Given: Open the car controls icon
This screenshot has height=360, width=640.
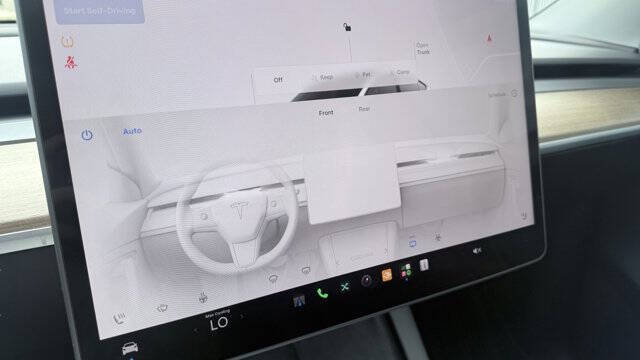Looking at the screenshot, I should (x=130, y=348).
